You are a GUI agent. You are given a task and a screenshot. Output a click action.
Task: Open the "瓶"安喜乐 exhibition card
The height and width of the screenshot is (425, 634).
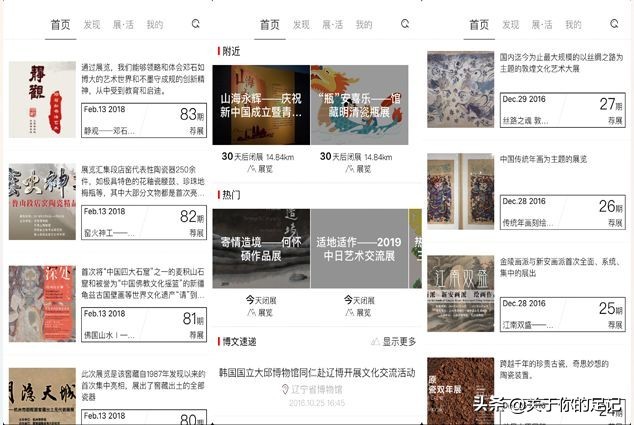coord(358,105)
